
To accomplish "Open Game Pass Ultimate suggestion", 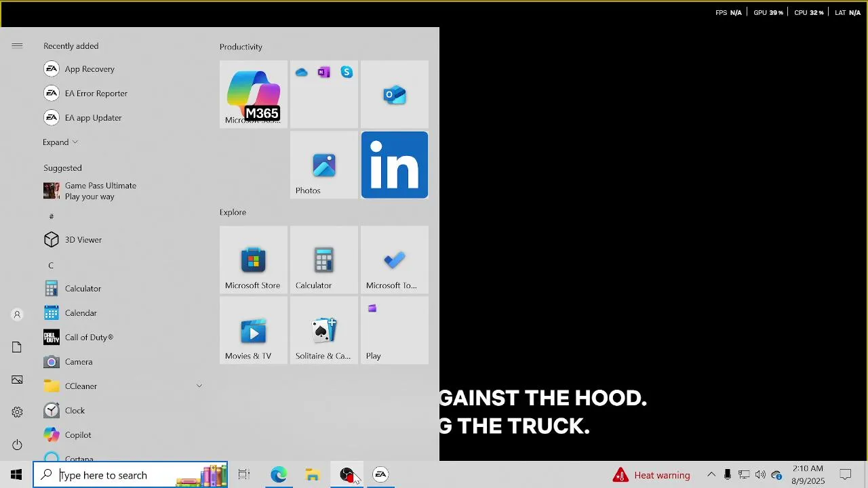I will [x=122, y=191].
